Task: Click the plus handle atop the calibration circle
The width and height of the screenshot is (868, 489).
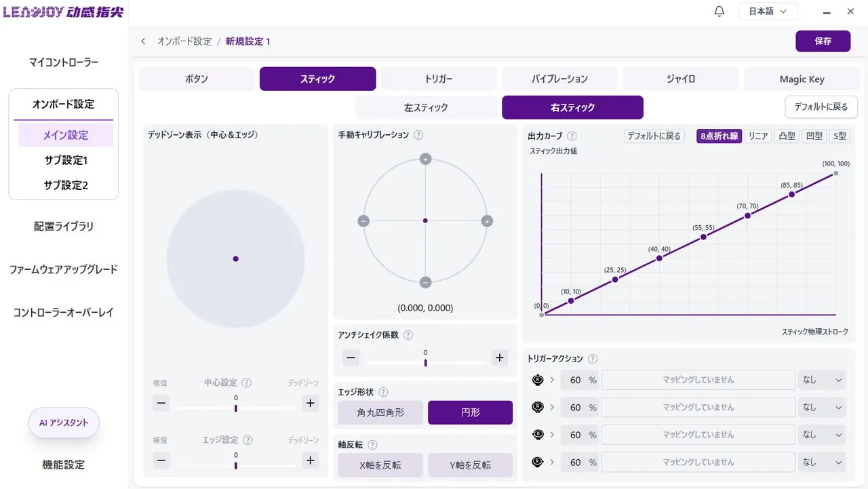Action: click(425, 159)
